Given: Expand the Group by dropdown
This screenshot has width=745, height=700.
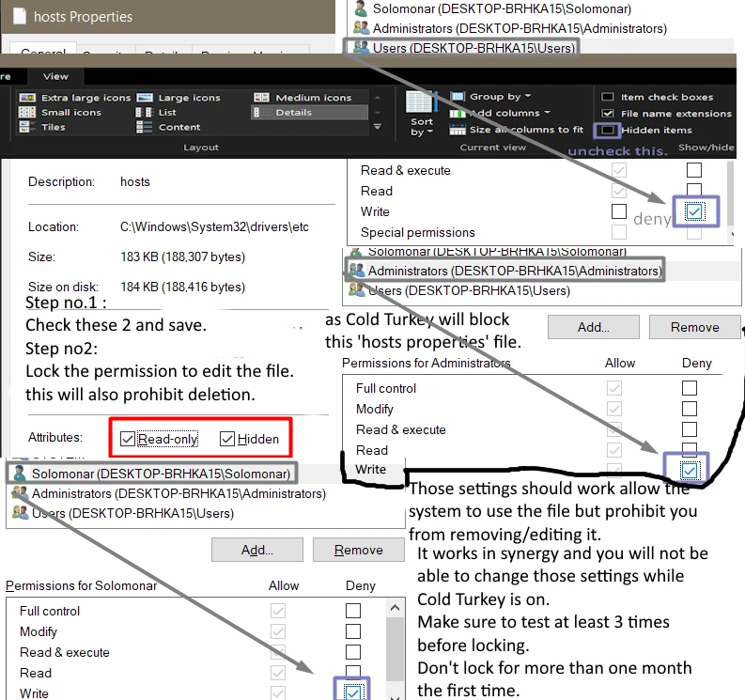Looking at the screenshot, I should tap(491, 97).
